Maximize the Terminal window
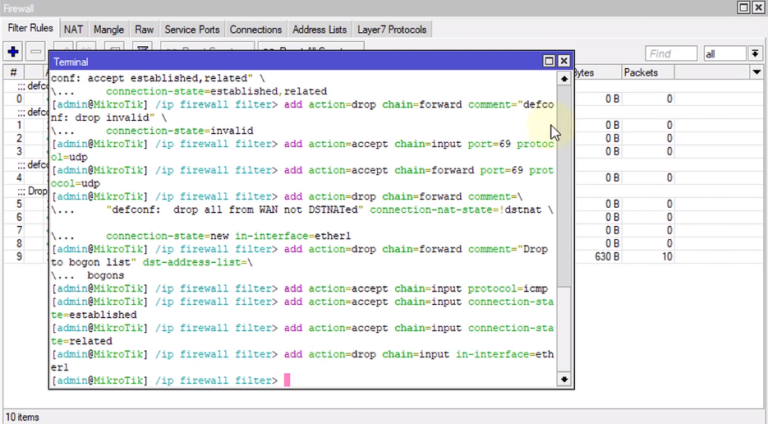The width and height of the screenshot is (768, 424). [549, 61]
